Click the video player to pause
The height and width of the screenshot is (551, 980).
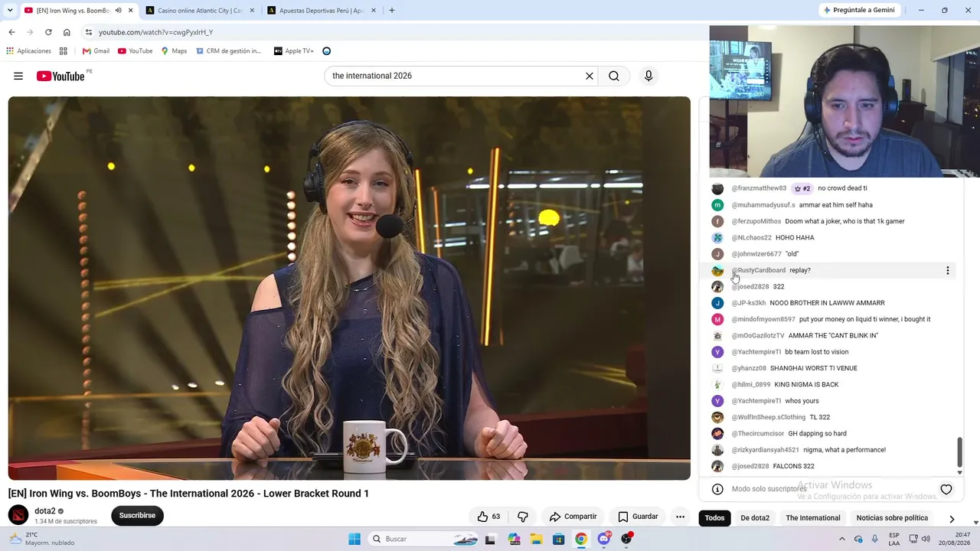[x=349, y=288]
